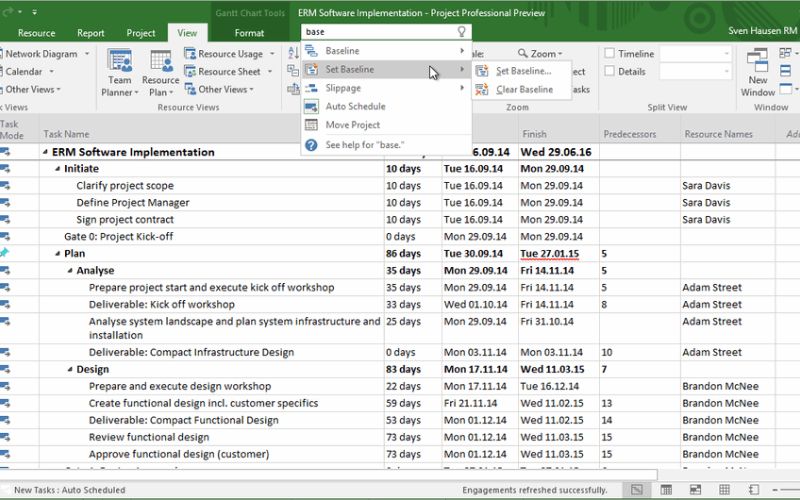Click the pin task mode icon for Plan

point(4,253)
